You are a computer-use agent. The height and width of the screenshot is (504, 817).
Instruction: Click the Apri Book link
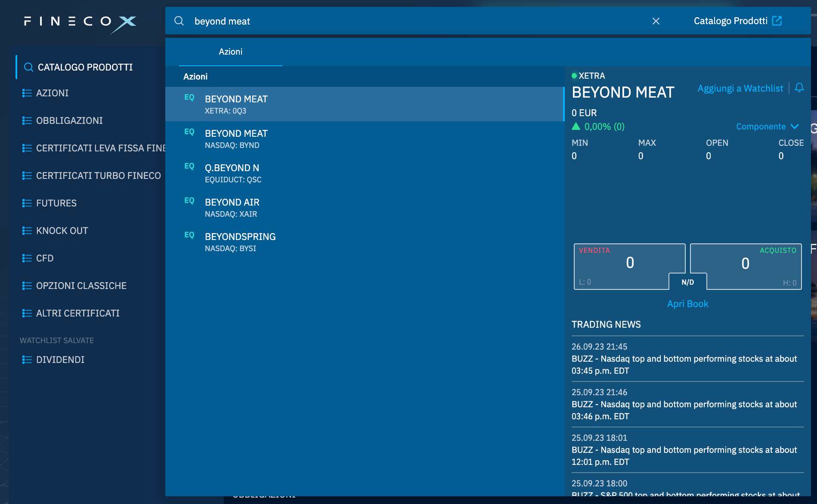pyautogui.click(x=687, y=304)
